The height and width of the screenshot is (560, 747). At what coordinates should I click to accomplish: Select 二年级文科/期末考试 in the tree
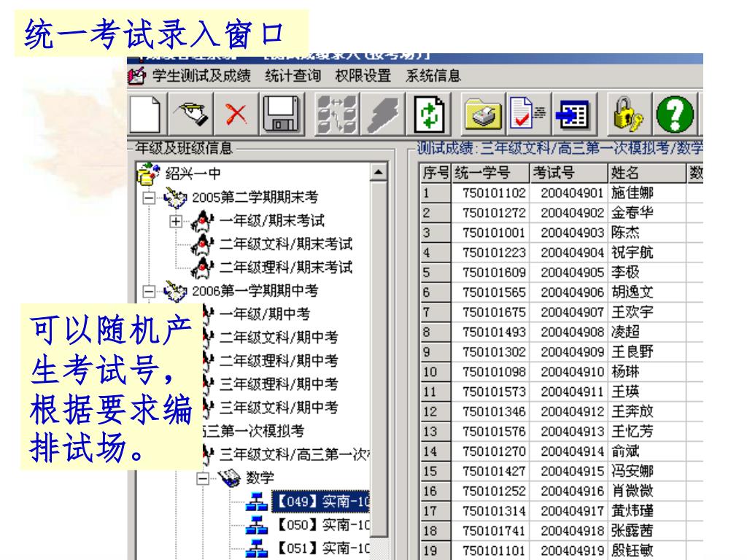286,244
